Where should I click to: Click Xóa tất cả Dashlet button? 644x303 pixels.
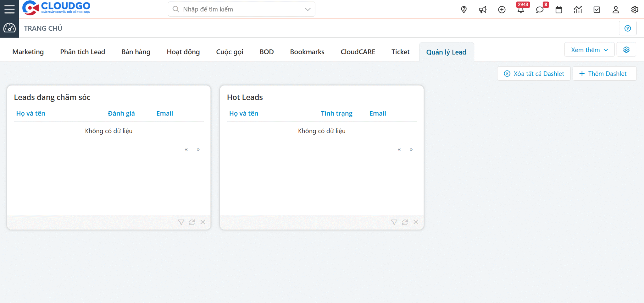click(x=534, y=73)
